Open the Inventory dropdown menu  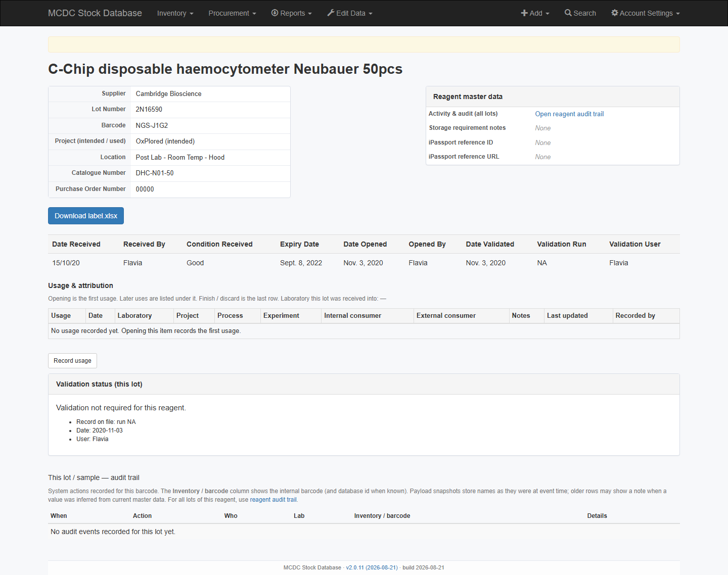click(x=175, y=13)
